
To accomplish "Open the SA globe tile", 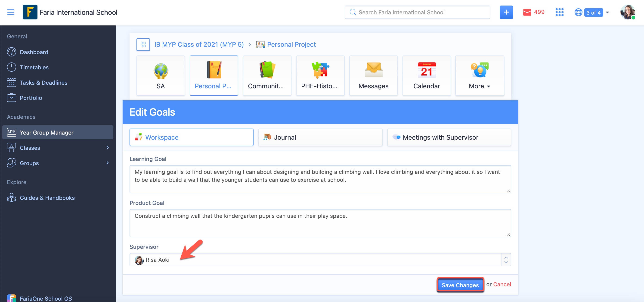I will coord(161,75).
